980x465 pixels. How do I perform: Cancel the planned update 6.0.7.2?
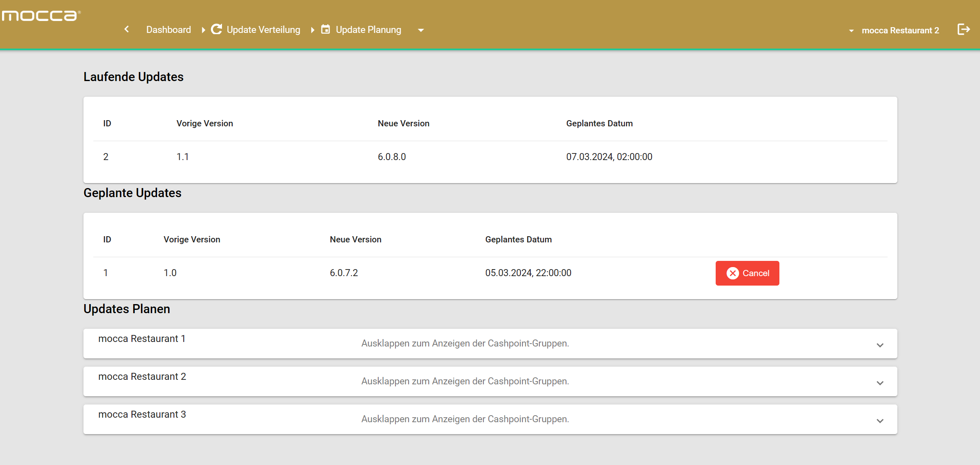click(747, 273)
